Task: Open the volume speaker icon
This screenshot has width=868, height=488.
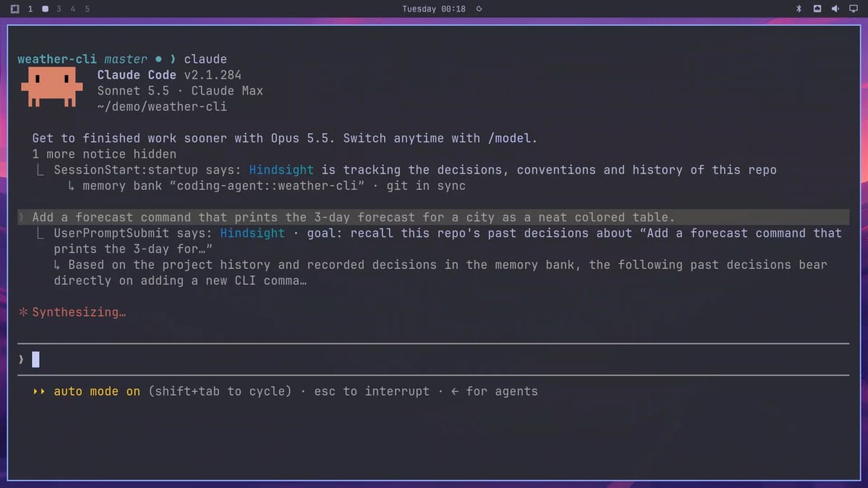Action: point(835,9)
